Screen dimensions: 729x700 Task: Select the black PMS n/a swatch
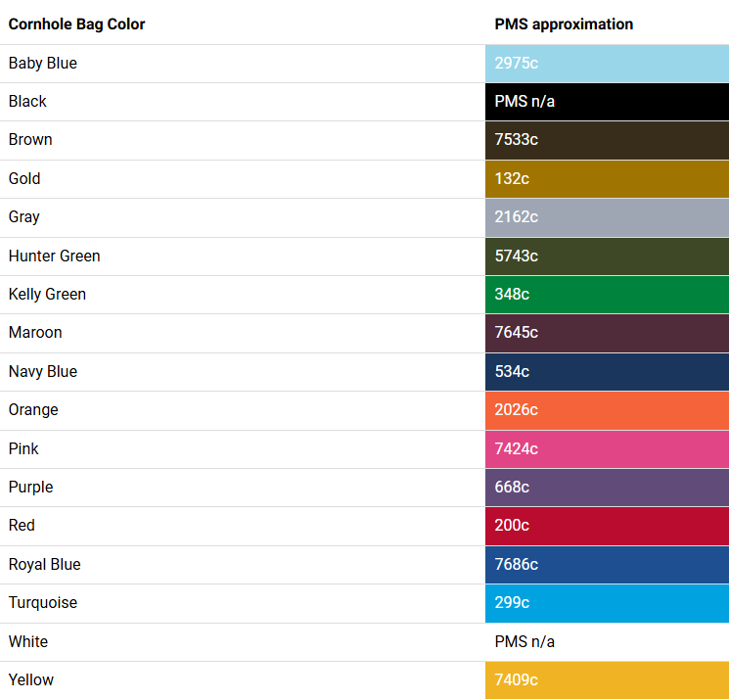[x=608, y=102]
